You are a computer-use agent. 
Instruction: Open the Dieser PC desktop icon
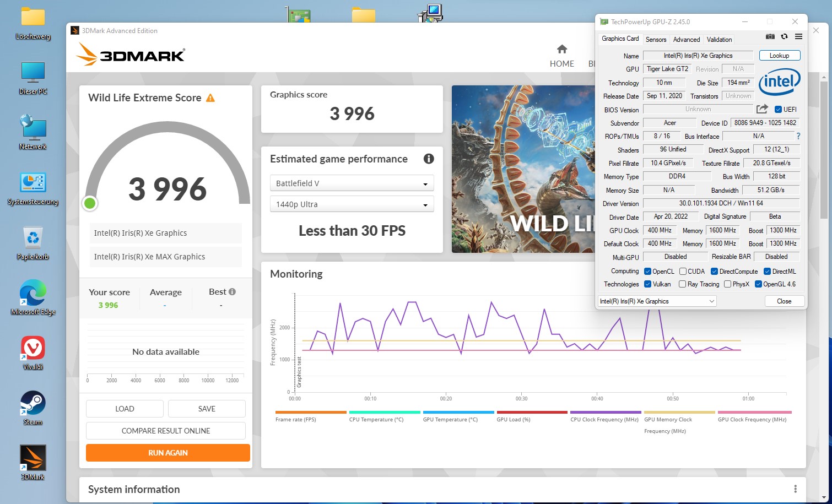(x=33, y=78)
